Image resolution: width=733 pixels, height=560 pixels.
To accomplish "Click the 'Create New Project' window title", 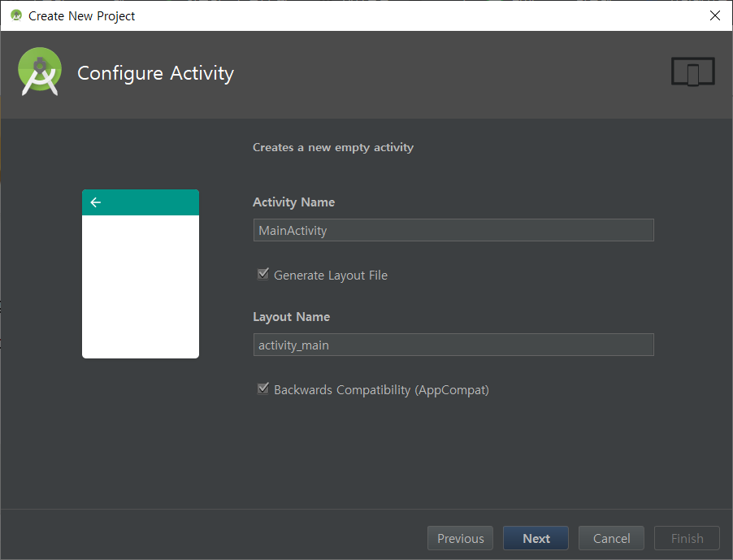I will point(82,16).
